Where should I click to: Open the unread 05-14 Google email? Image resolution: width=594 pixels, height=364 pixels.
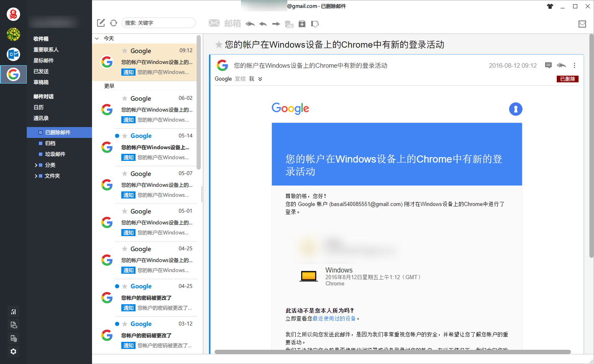coord(144,147)
